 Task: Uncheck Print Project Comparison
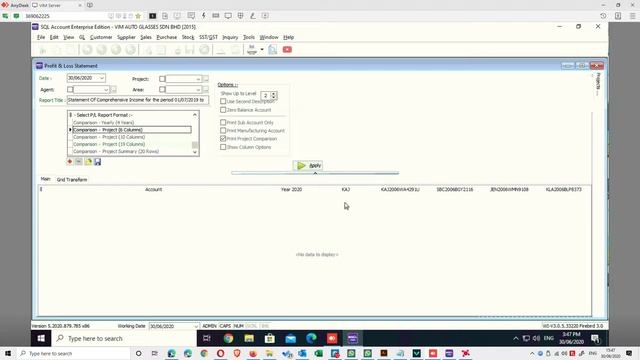coord(223,138)
